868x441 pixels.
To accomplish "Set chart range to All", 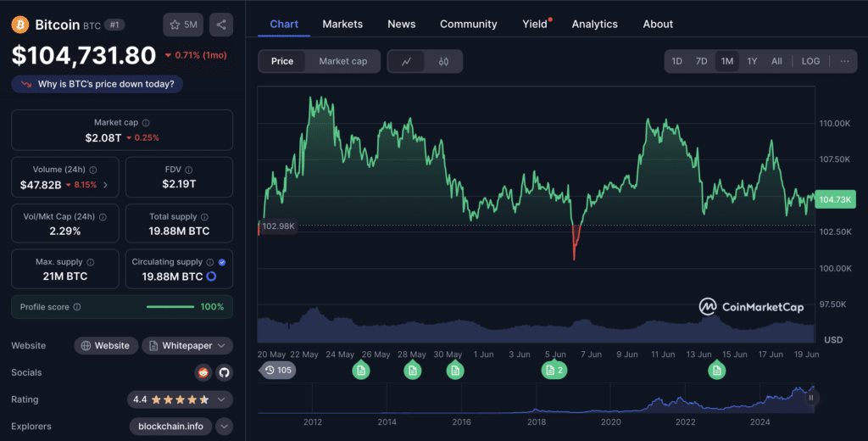I will click(x=776, y=62).
